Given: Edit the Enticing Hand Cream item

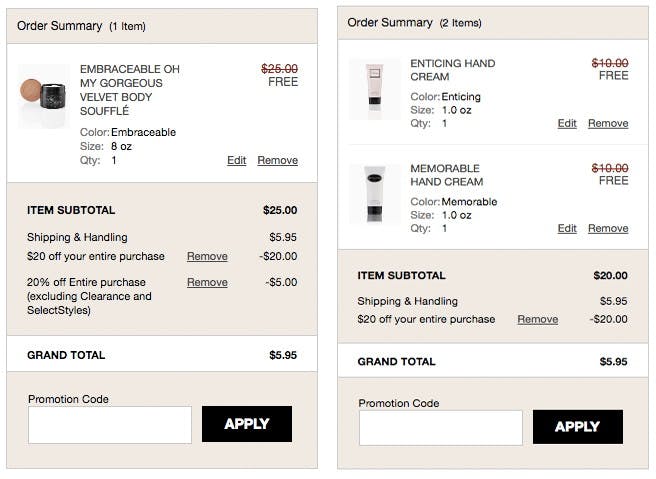Looking at the screenshot, I should (x=567, y=123).
